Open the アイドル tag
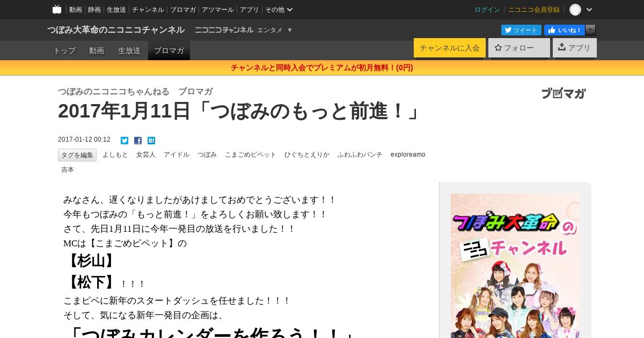This screenshot has height=338, width=644. pos(177,155)
